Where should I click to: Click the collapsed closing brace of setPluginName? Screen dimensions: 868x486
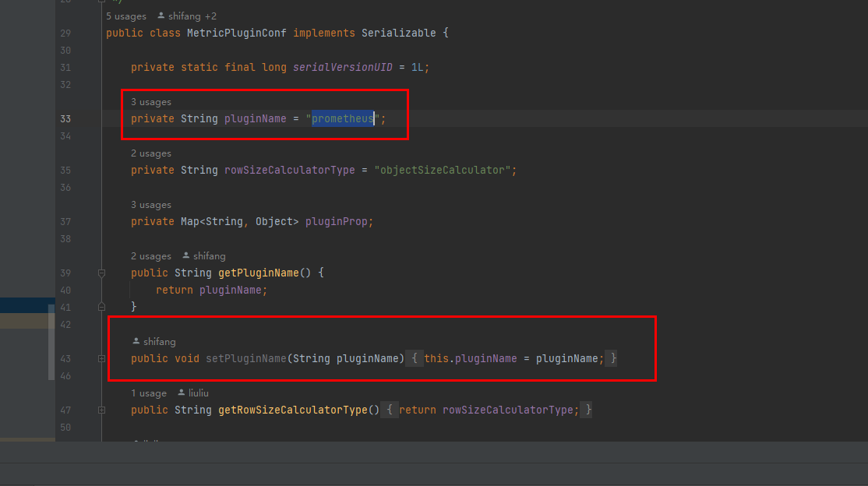611,359
